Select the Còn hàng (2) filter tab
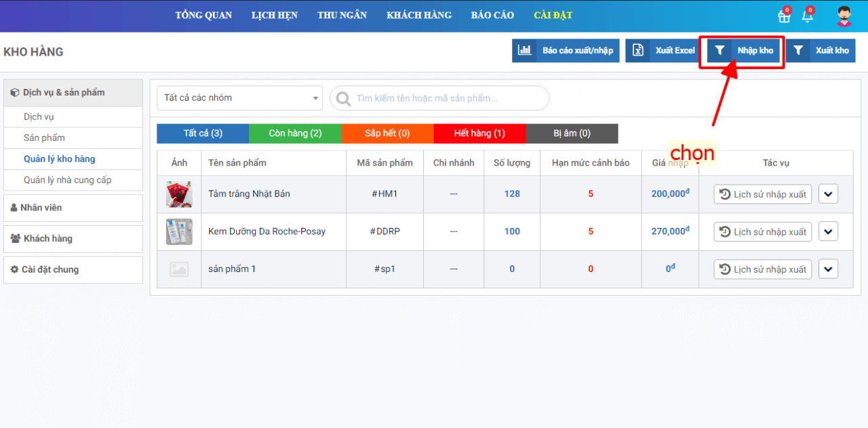The image size is (868, 428). pyautogui.click(x=295, y=134)
